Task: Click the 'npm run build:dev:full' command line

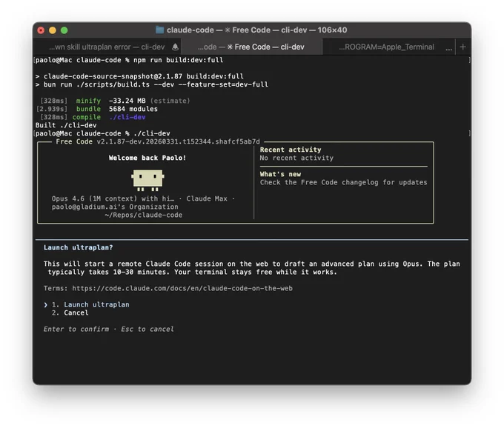Action: [178, 60]
